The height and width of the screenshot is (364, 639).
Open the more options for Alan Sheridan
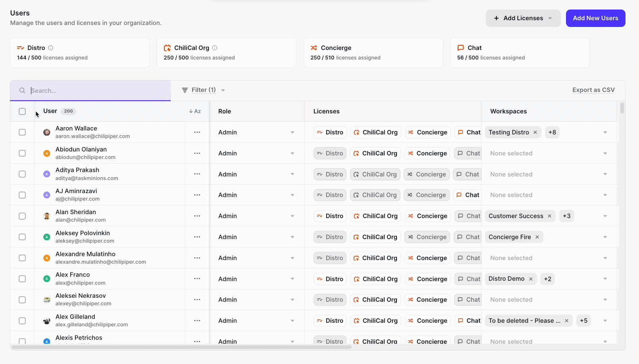(197, 216)
